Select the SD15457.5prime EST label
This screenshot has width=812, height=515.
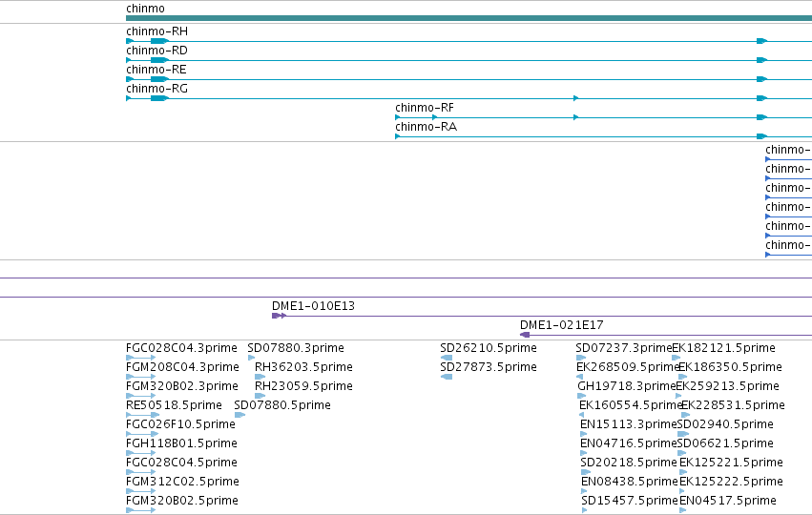pos(630,501)
